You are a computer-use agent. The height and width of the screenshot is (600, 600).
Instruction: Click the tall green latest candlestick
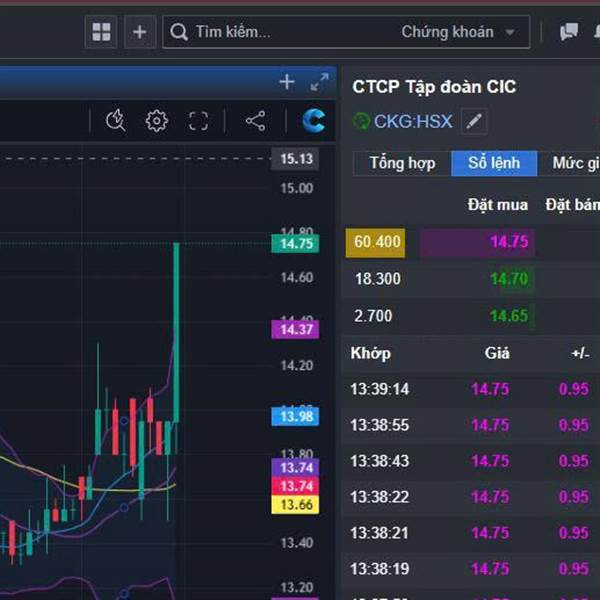point(176,332)
